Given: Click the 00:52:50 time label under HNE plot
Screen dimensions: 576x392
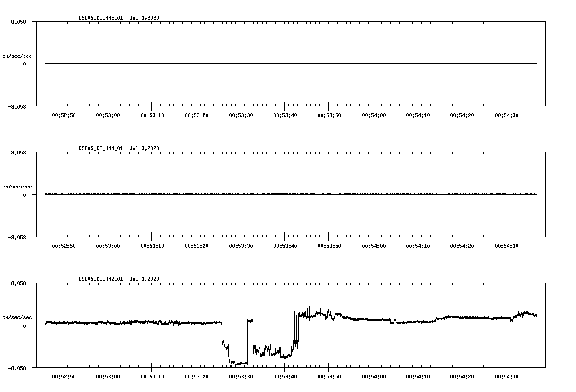Looking at the screenshot, I should (64, 115).
